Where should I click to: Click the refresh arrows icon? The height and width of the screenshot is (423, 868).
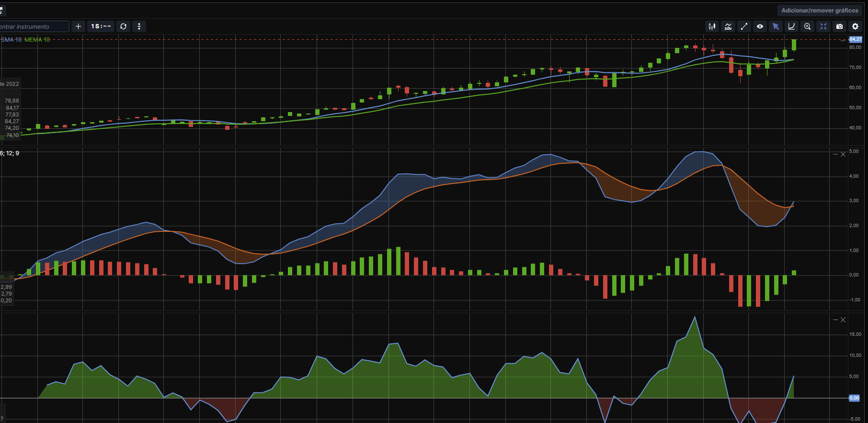tap(124, 26)
